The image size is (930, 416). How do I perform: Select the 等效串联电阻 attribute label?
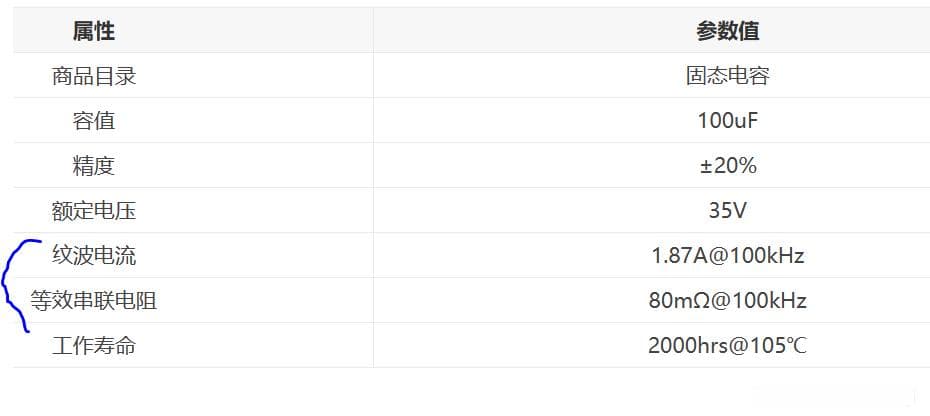pyautogui.click(x=94, y=301)
